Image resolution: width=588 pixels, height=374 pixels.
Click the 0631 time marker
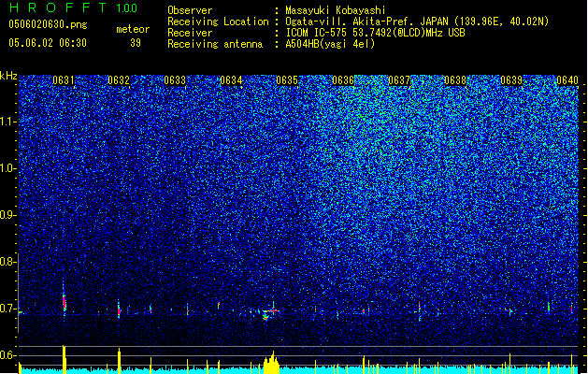[64, 80]
